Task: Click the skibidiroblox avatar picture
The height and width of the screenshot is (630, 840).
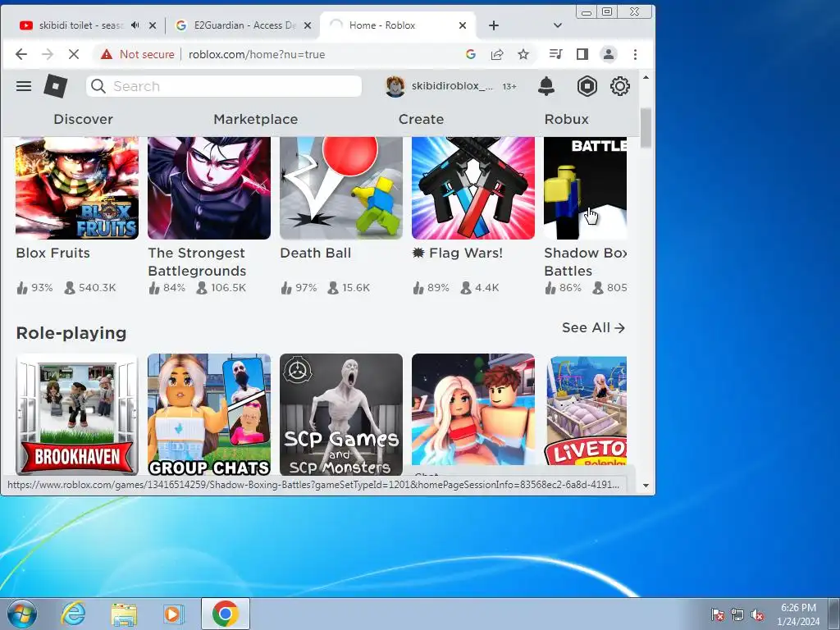Action: pos(395,86)
